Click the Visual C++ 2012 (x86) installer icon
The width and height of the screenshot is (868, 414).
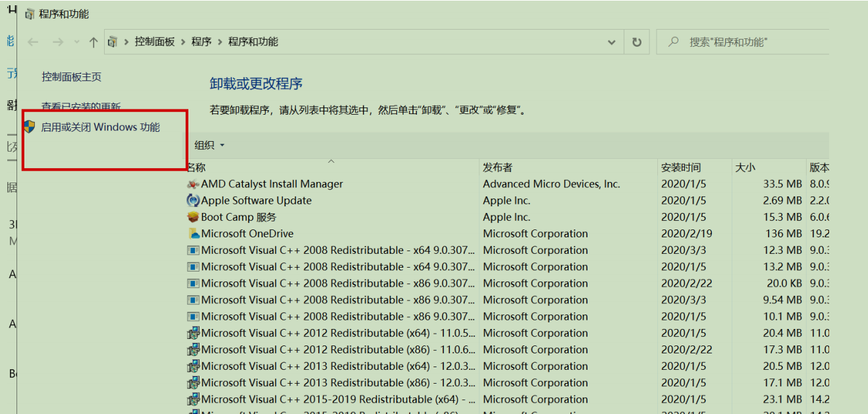click(193, 349)
